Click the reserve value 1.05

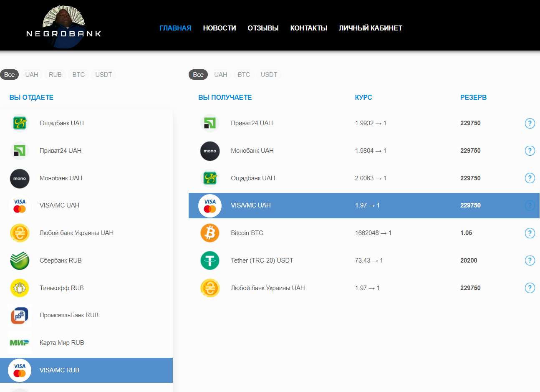pos(466,233)
